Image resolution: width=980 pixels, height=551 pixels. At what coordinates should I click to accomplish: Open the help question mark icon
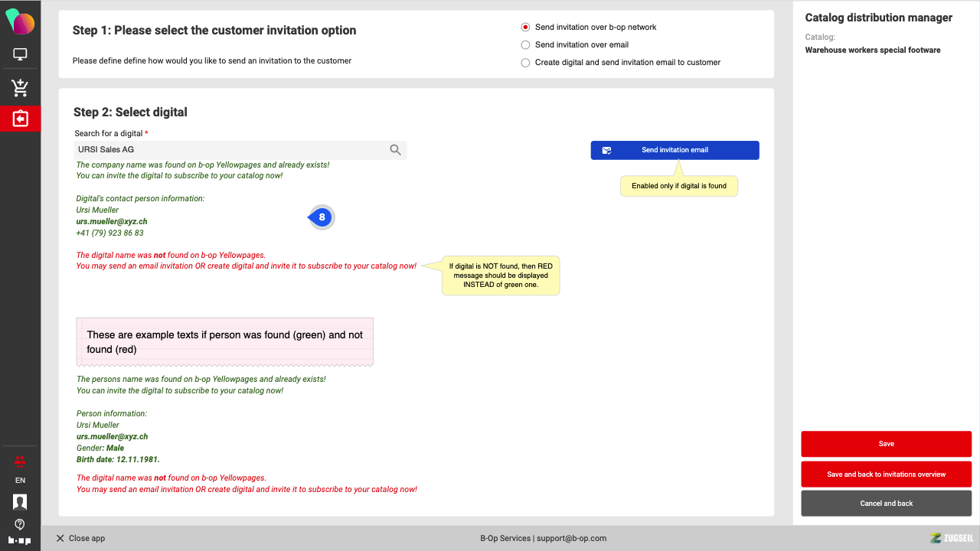pos(20,524)
